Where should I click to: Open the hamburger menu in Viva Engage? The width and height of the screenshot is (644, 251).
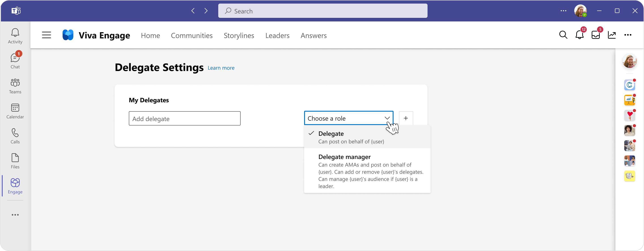pyautogui.click(x=46, y=35)
